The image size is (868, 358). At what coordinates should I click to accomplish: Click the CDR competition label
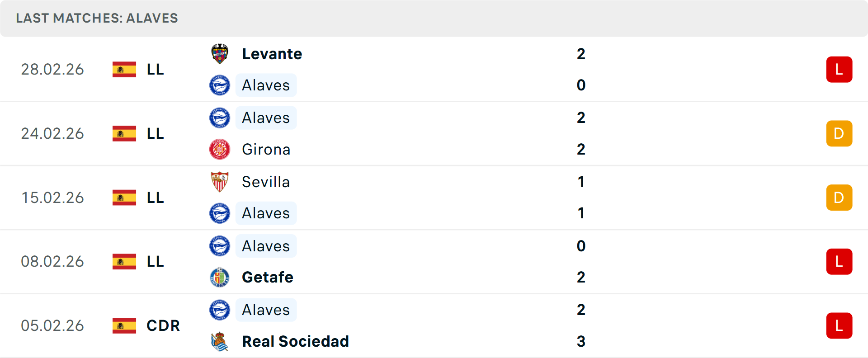pyautogui.click(x=163, y=325)
